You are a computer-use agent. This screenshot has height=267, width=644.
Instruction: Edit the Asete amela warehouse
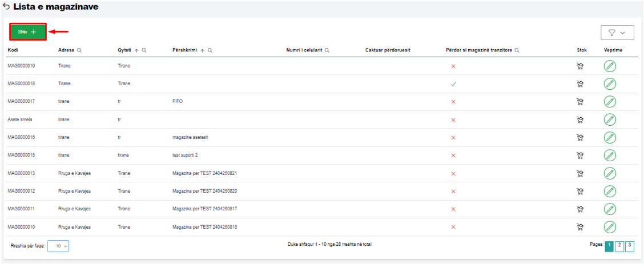pos(610,119)
